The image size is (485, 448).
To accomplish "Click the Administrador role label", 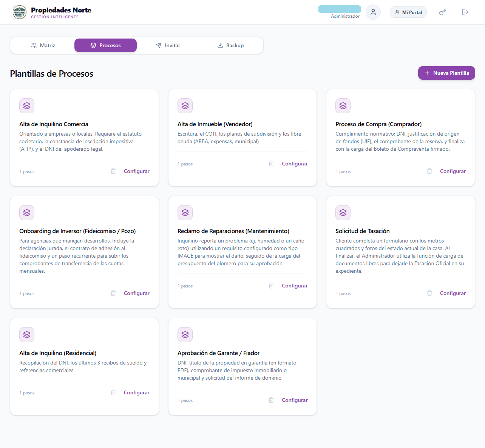I will tap(345, 16).
